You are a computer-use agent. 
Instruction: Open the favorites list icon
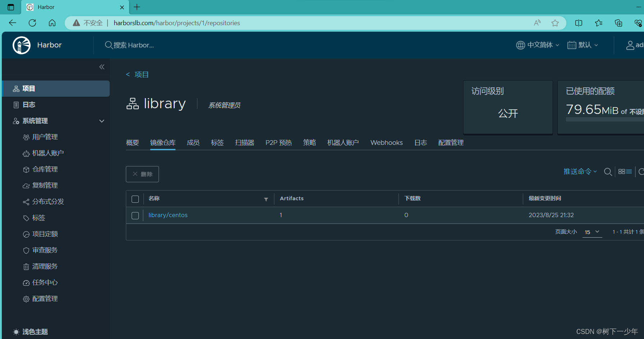click(599, 23)
